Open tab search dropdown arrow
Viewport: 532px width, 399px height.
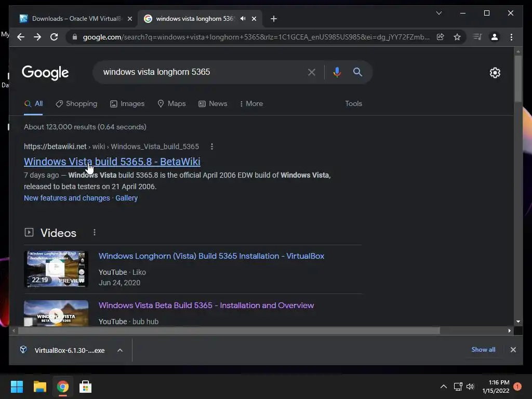pyautogui.click(x=439, y=13)
